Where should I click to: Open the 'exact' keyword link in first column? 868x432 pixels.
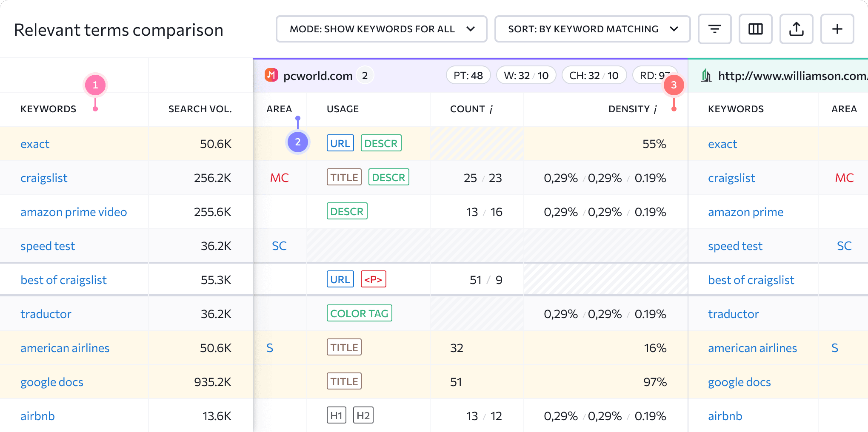point(35,144)
